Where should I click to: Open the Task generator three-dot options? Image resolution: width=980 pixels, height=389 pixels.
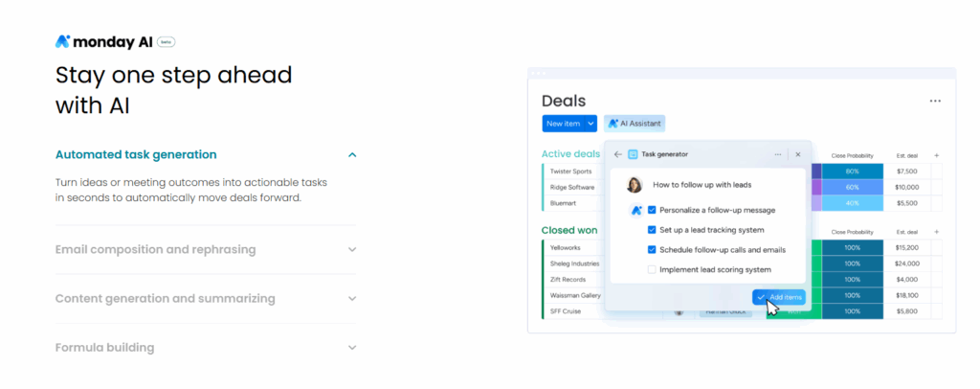[778, 154]
